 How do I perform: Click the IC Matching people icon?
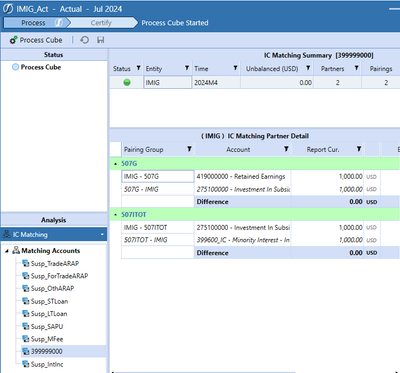click(x=6, y=234)
